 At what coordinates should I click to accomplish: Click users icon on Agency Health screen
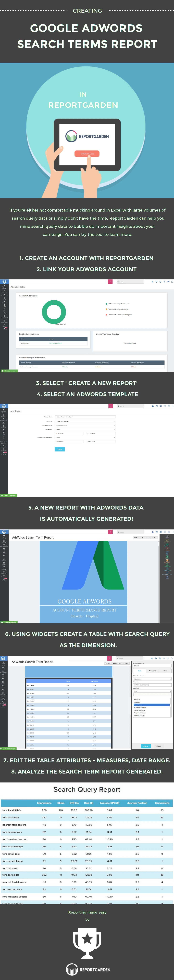click(152, 282)
